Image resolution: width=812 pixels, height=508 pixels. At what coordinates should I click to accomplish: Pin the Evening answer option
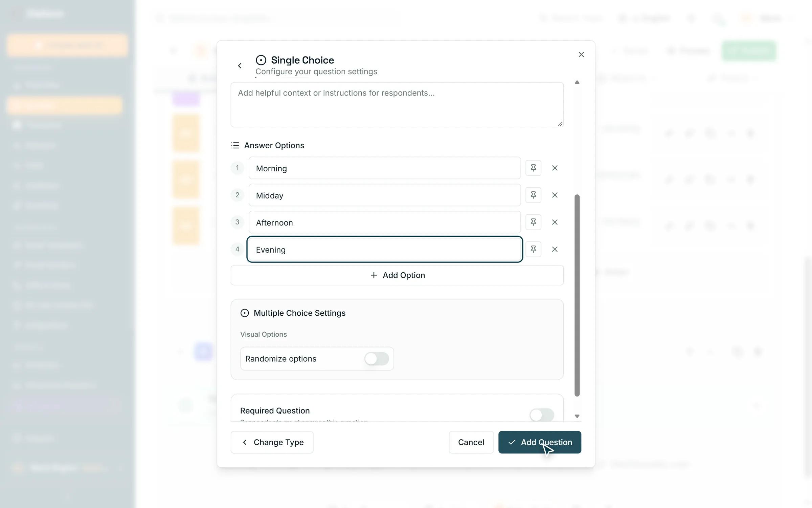pos(533,249)
